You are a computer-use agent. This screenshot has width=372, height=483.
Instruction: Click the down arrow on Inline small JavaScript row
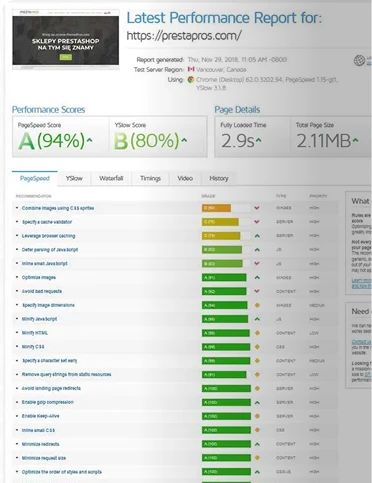click(x=257, y=263)
